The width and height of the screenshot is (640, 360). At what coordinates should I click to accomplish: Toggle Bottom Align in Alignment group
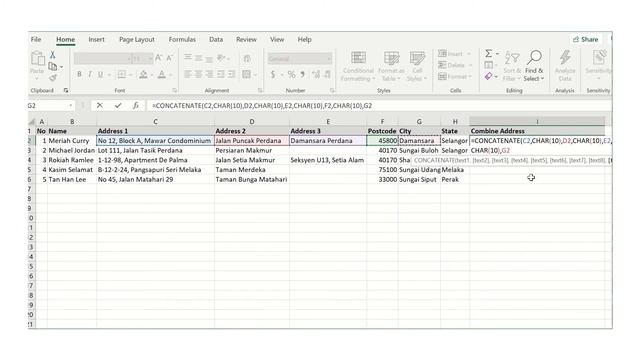click(209, 58)
